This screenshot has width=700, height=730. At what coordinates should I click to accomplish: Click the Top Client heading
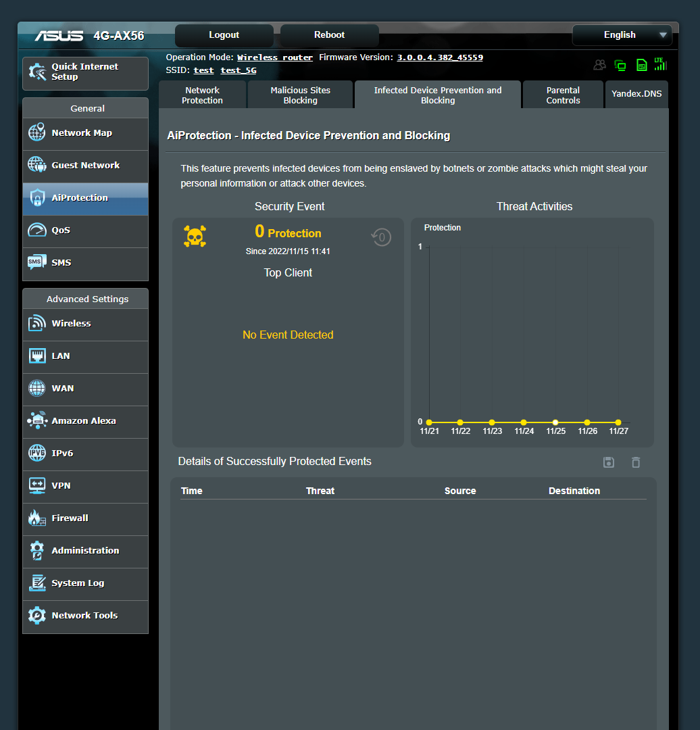click(x=288, y=273)
